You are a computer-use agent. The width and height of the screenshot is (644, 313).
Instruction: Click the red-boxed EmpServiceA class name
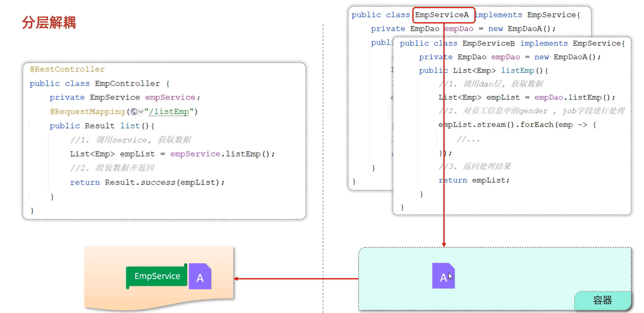[442, 15]
